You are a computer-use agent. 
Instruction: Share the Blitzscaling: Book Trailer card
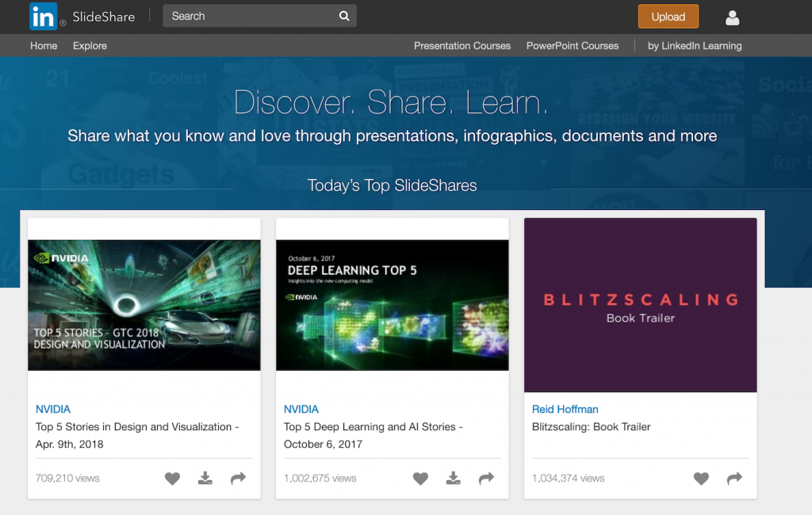point(734,479)
